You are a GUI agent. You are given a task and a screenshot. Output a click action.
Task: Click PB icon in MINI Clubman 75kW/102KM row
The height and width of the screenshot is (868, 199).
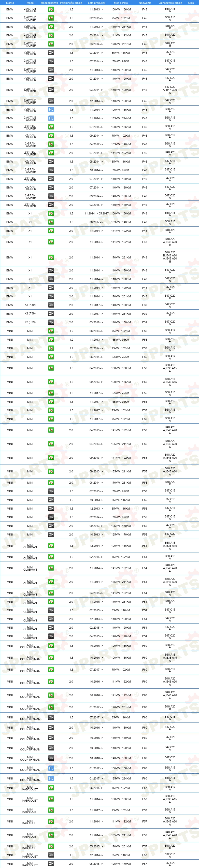tap(51, 557)
